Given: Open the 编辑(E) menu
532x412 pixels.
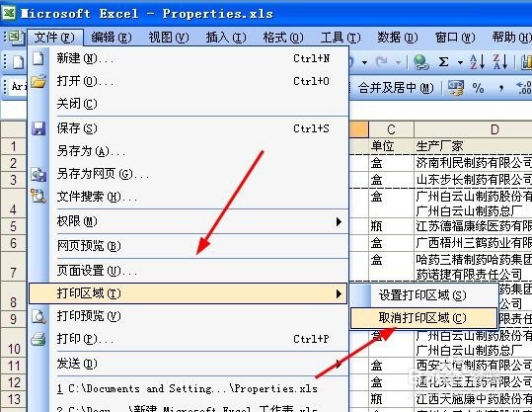Looking at the screenshot, I should click(x=112, y=37).
